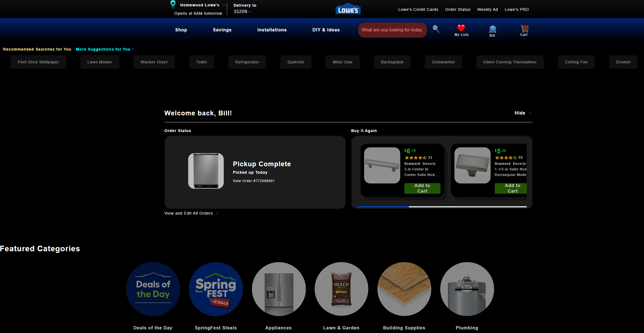644x333 pixels.
Task: Open SpringFest Steals category circle
Action: [x=216, y=289]
